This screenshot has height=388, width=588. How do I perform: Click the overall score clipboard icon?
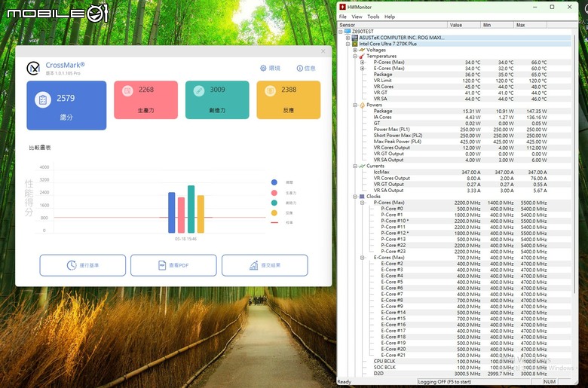pyautogui.click(x=43, y=100)
